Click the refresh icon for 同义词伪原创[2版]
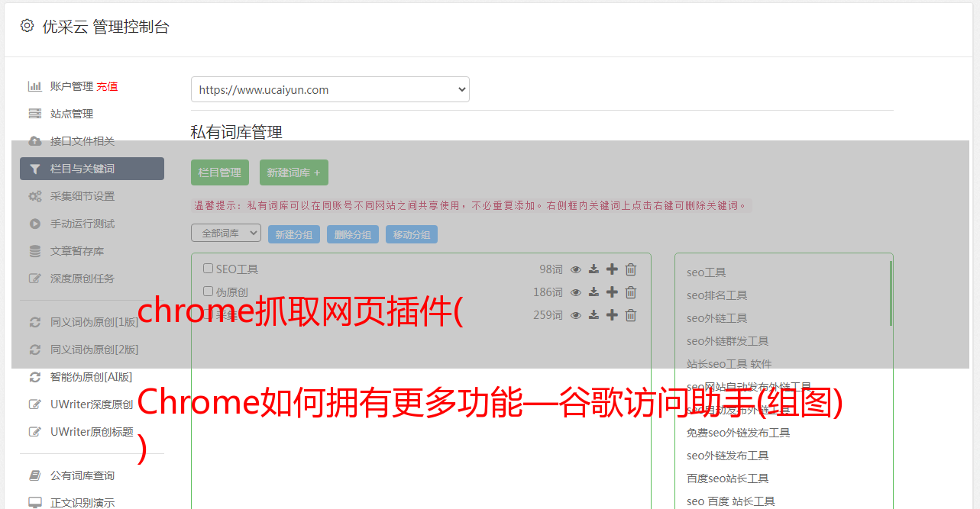The width and height of the screenshot is (980, 509). click(x=35, y=350)
